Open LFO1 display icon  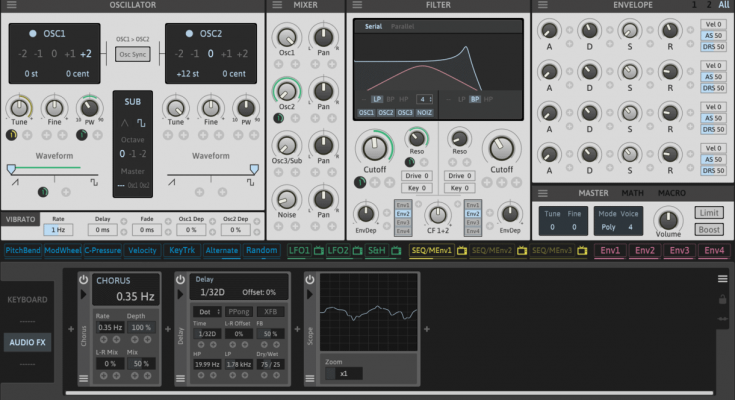coord(318,251)
